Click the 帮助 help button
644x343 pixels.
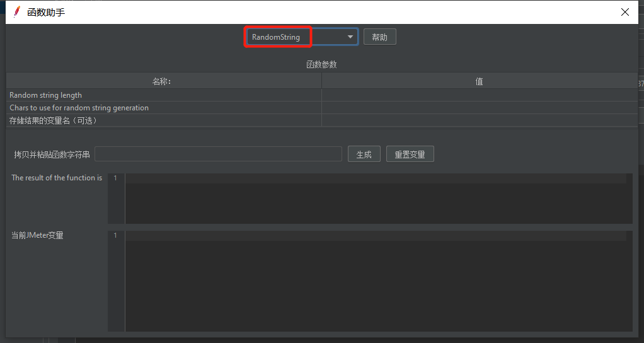[x=379, y=37]
